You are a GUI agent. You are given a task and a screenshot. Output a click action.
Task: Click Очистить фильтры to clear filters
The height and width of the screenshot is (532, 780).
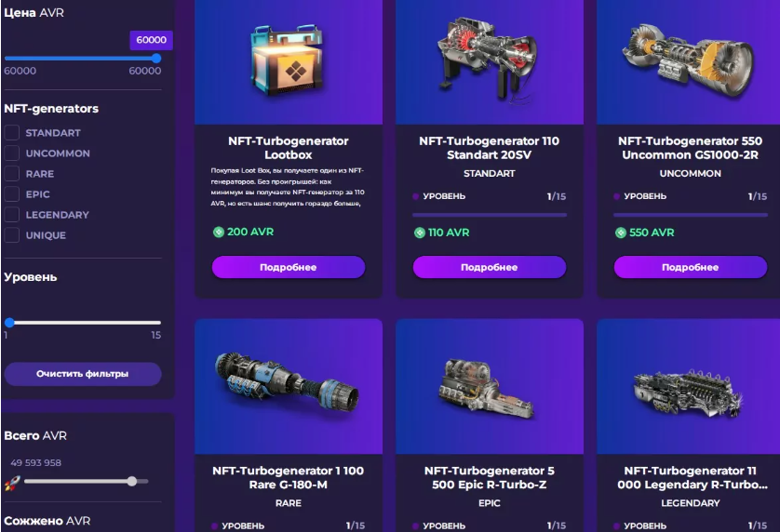83,374
